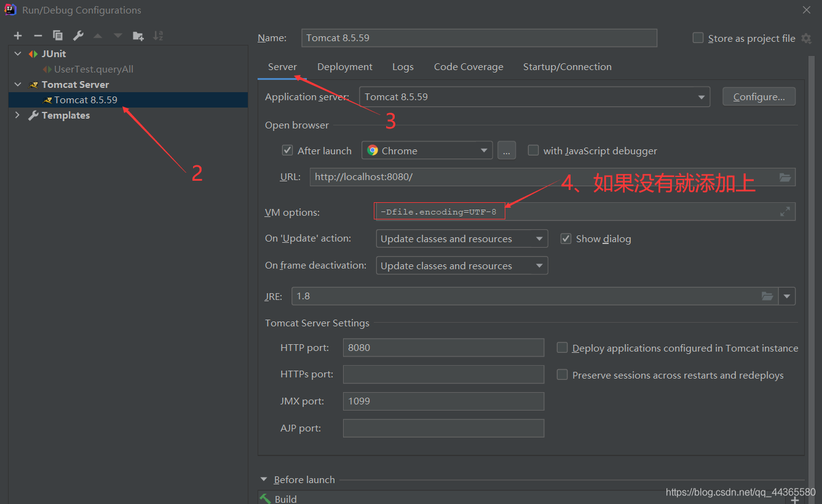The width and height of the screenshot is (822, 504).
Task: Remove configuration with minus icon
Action: click(38, 36)
